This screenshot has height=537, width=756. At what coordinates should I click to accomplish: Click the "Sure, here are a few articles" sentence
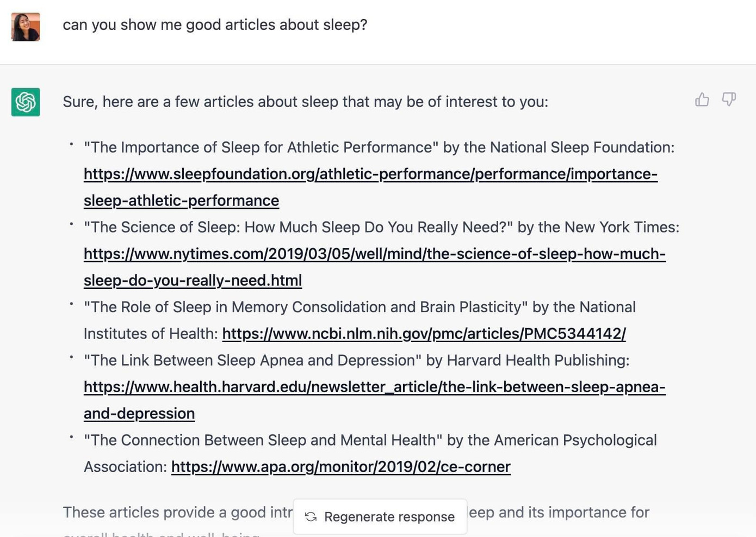click(305, 102)
